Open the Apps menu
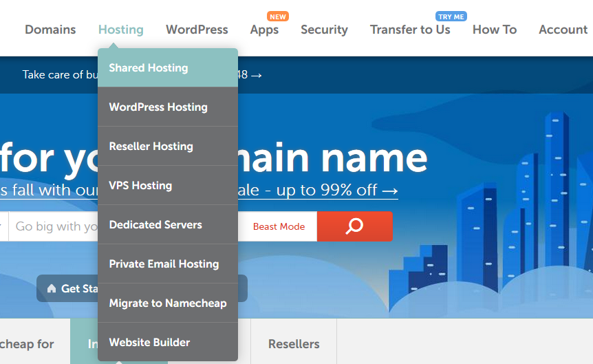This screenshot has width=593, height=364. pyautogui.click(x=264, y=30)
